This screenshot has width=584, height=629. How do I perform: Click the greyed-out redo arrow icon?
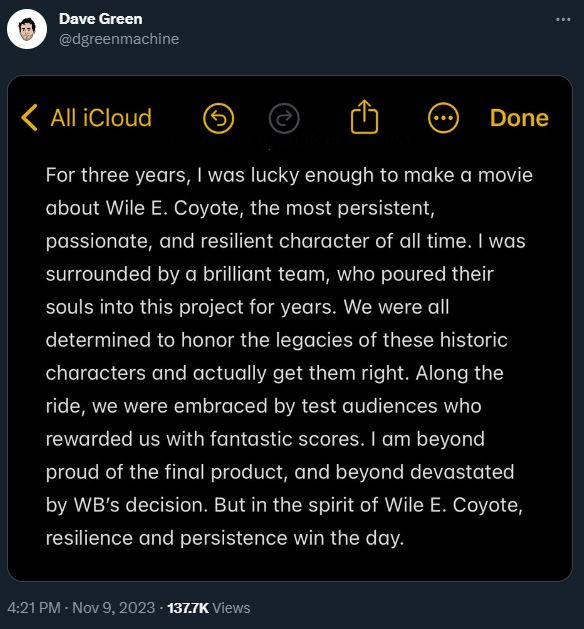pos(284,118)
